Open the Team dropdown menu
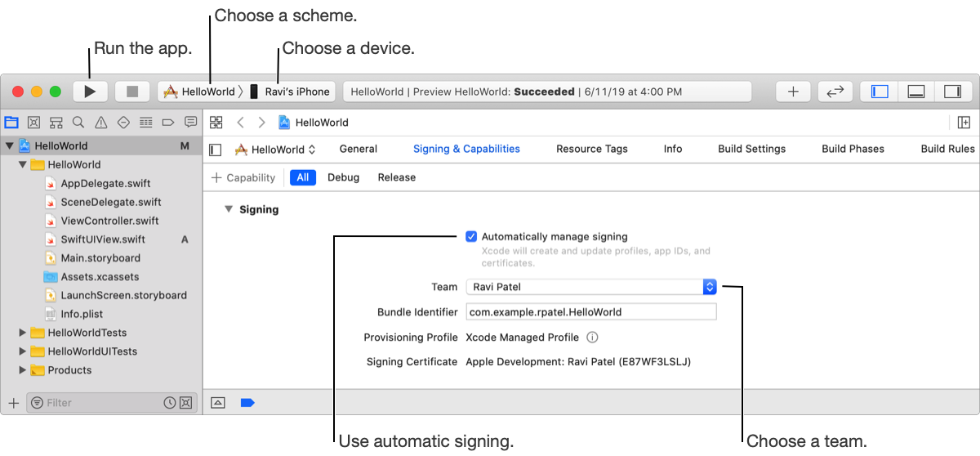The image size is (980, 456). click(710, 287)
